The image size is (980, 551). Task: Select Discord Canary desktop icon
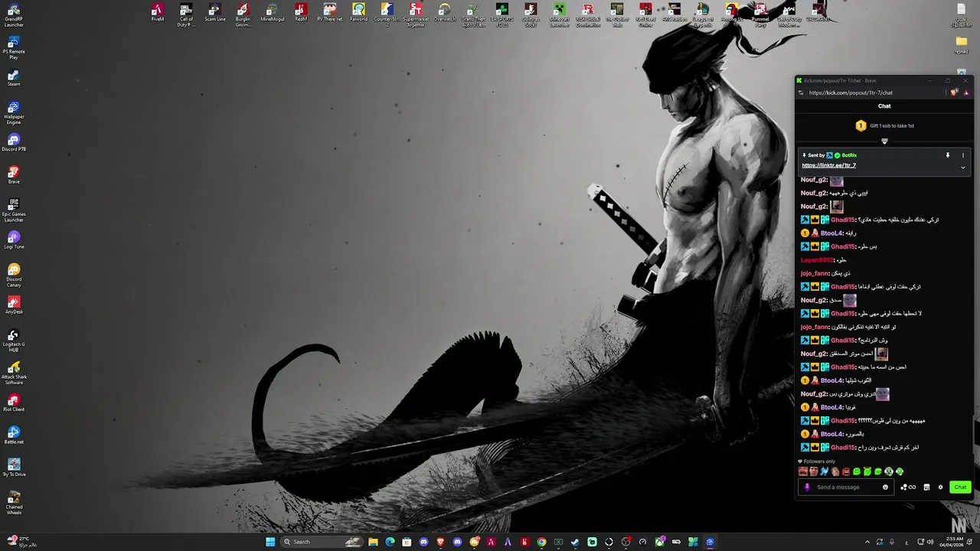coord(14,275)
